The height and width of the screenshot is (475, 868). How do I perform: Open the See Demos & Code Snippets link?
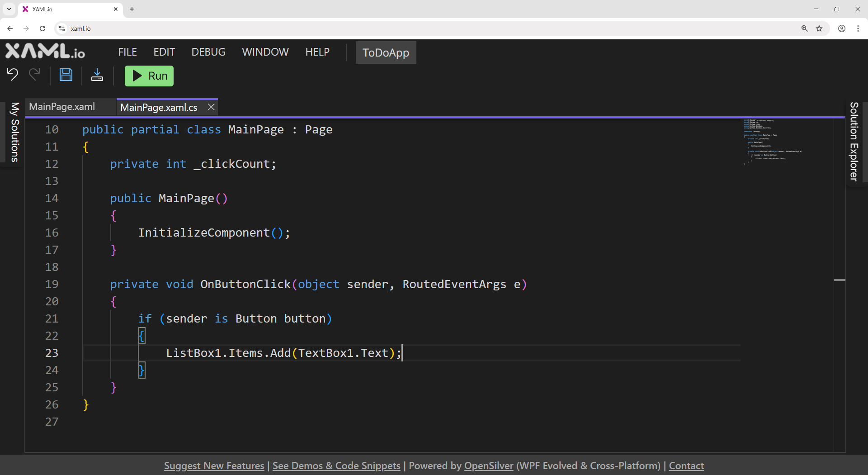[336, 465]
